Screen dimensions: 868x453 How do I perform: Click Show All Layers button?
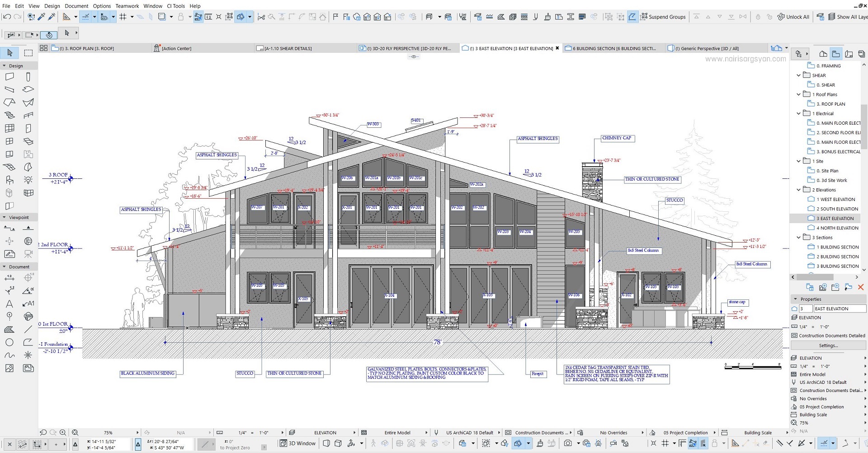point(848,17)
